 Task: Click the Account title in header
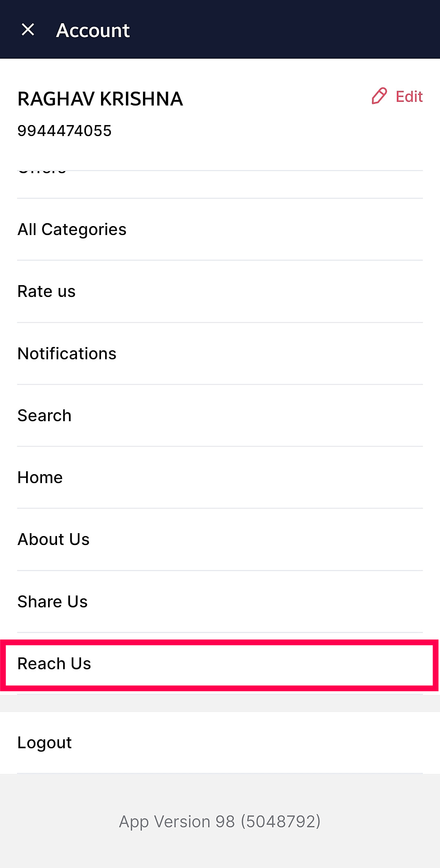pyautogui.click(x=93, y=30)
